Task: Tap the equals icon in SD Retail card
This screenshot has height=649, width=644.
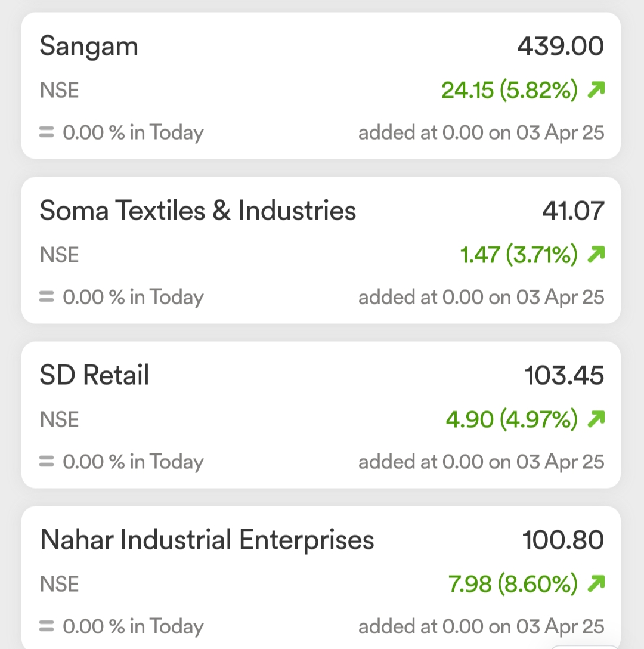Action: point(47,462)
